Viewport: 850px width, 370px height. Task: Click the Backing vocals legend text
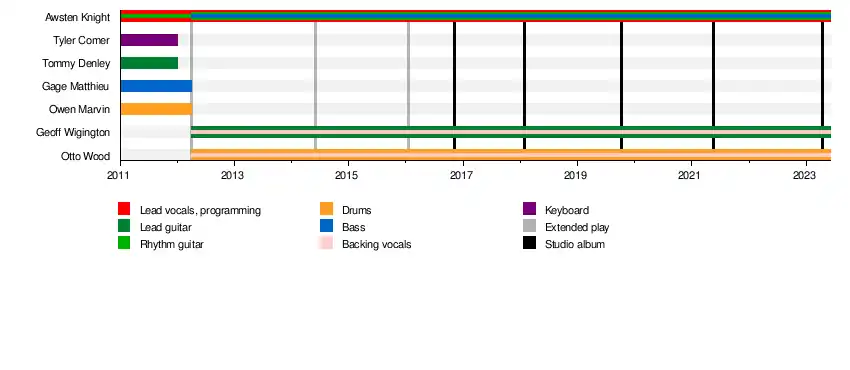(377, 244)
